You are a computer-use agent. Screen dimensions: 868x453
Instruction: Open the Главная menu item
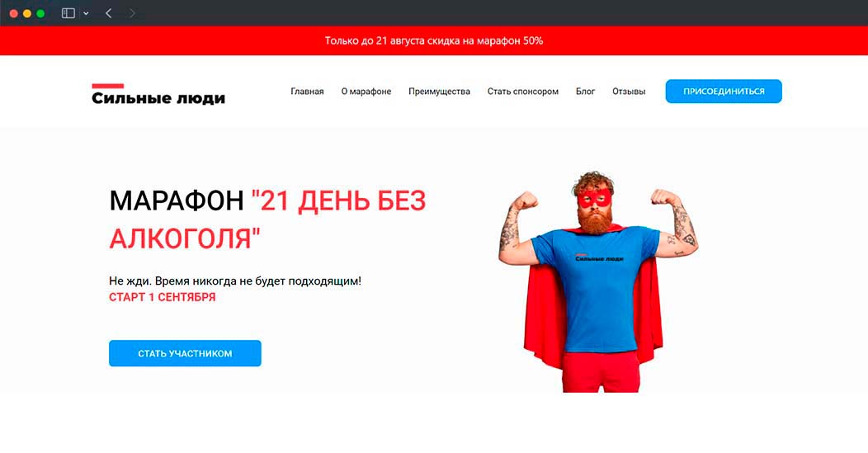click(307, 92)
